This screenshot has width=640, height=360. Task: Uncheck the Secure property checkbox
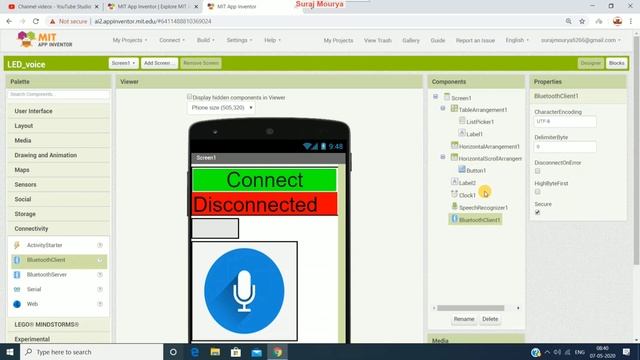tap(538, 212)
